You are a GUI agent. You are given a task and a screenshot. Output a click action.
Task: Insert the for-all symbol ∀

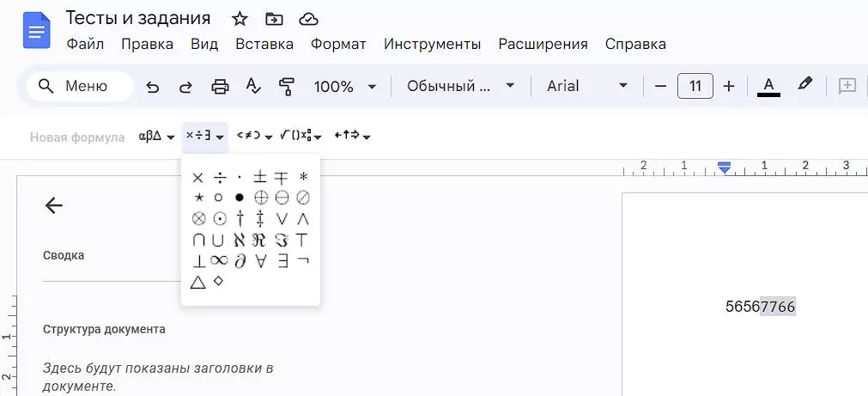click(261, 261)
